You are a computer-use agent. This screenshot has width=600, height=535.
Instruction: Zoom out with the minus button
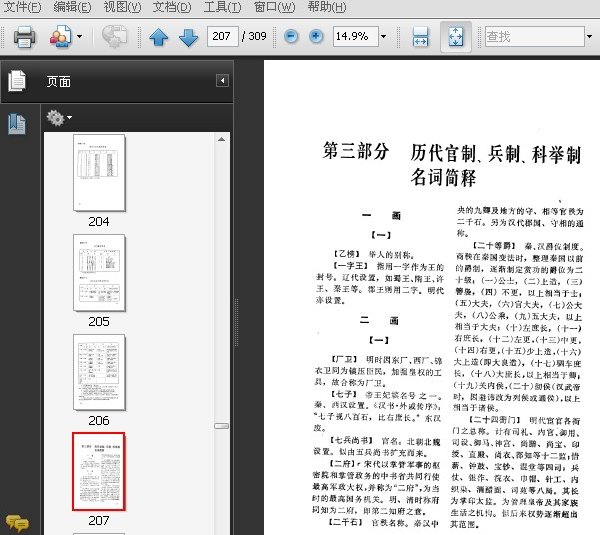(291, 37)
